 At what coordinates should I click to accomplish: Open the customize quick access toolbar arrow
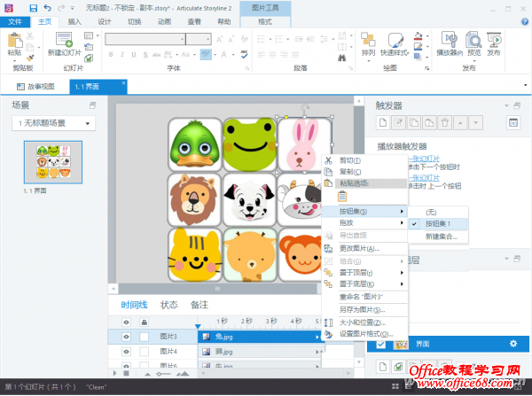(73, 8)
